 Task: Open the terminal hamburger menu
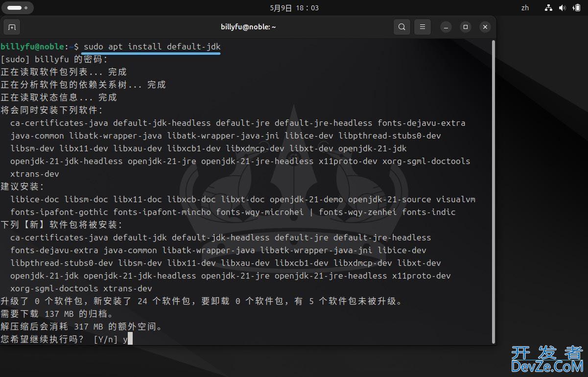point(422,27)
